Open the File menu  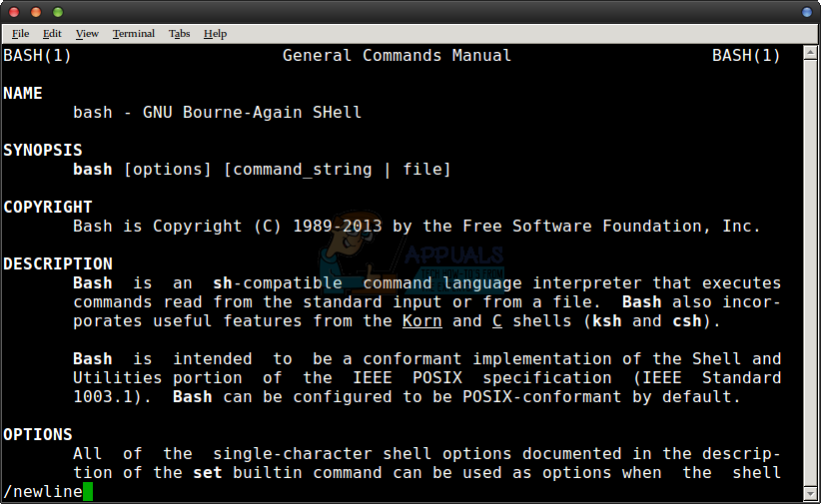[20, 33]
